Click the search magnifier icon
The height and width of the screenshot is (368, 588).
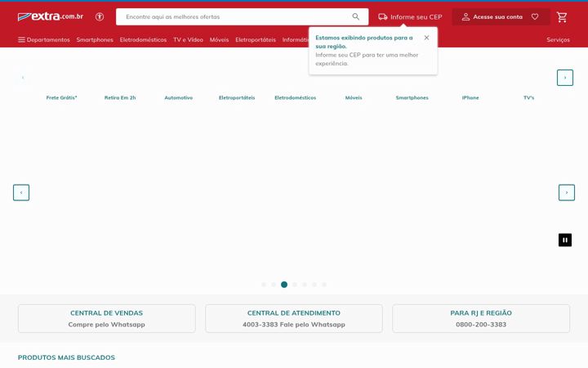pyautogui.click(x=355, y=16)
